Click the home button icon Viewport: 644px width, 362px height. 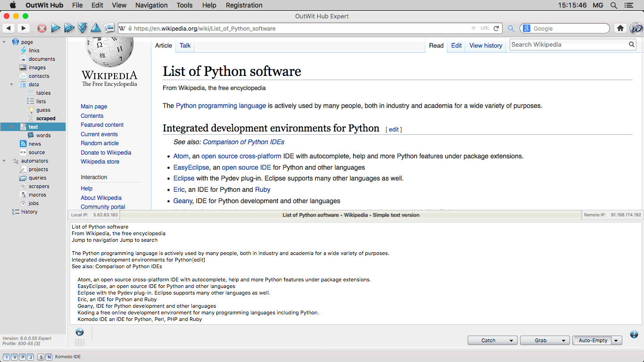click(620, 28)
